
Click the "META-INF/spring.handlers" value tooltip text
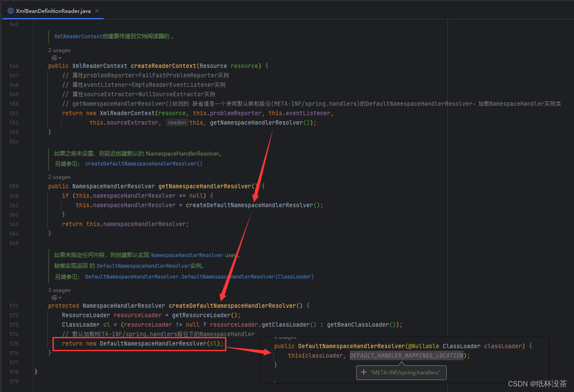point(405,373)
